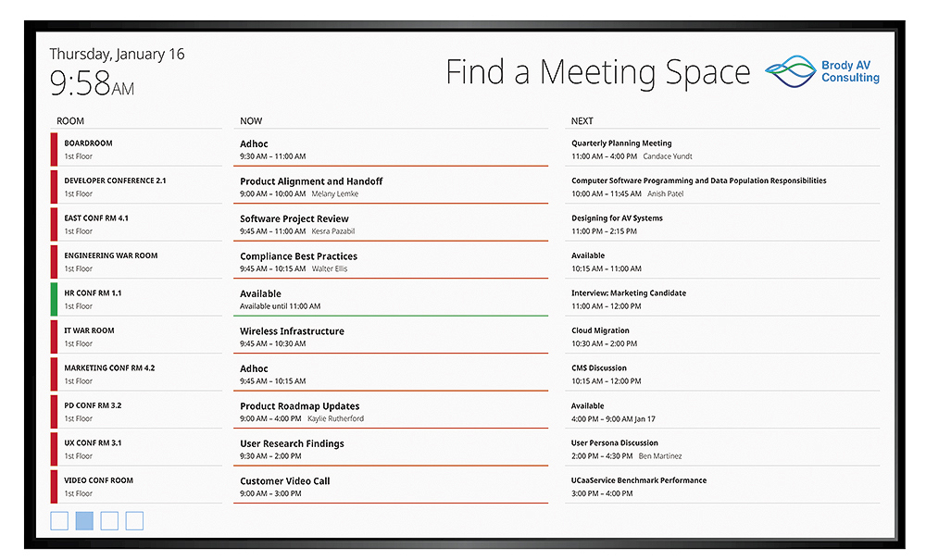The image size is (926, 560).
Task: Click the red indicator next to IT WAR ROOM
Action: click(x=54, y=336)
